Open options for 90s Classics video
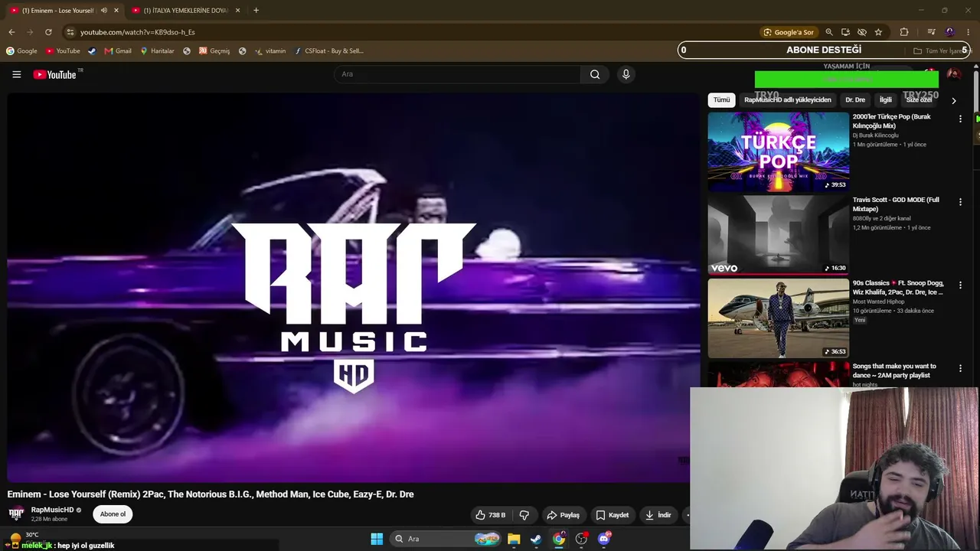This screenshot has height=551, width=980. (x=960, y=285)
